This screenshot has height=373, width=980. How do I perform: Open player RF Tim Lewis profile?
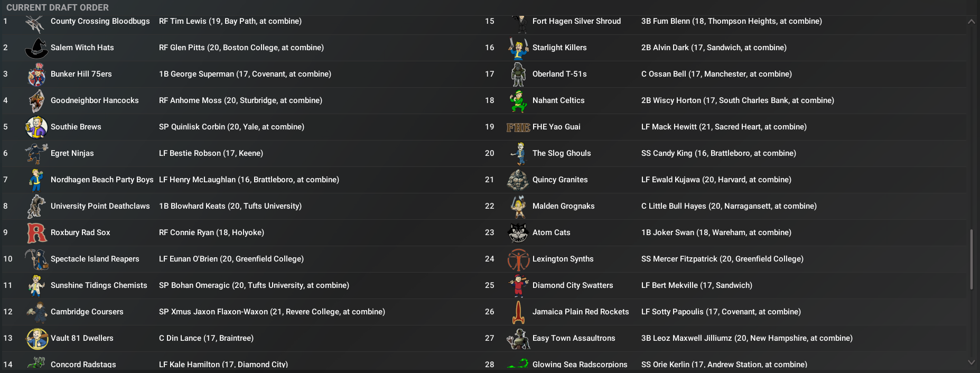230,21
